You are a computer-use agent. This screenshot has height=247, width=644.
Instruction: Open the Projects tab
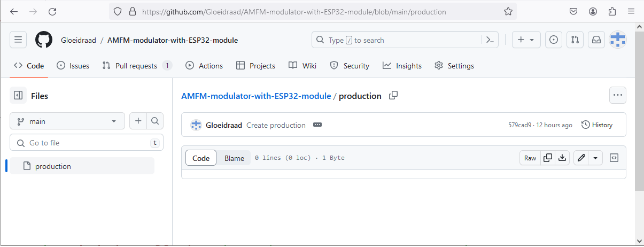pyautogui.click(x=255, y=66)
